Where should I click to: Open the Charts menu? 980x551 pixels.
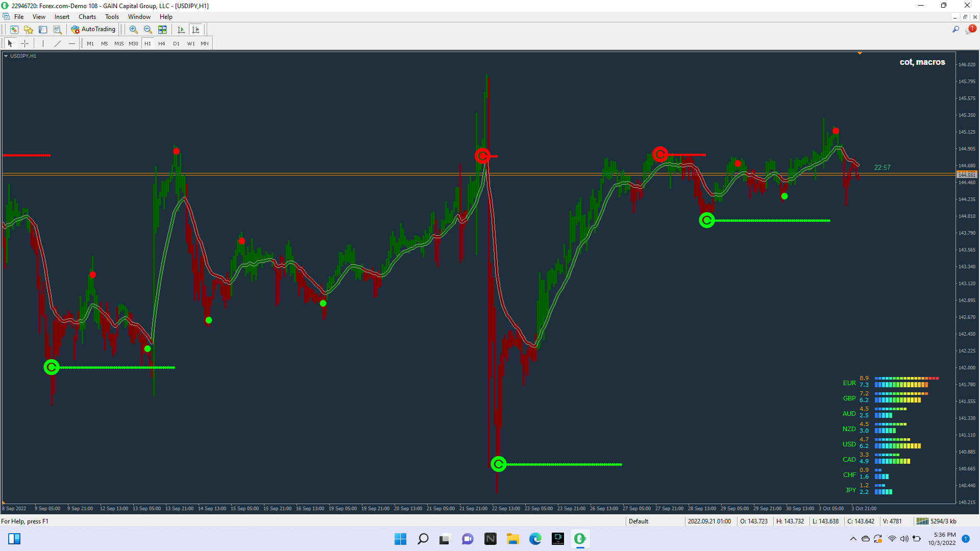pyautogui.click(x=87, y=17)
